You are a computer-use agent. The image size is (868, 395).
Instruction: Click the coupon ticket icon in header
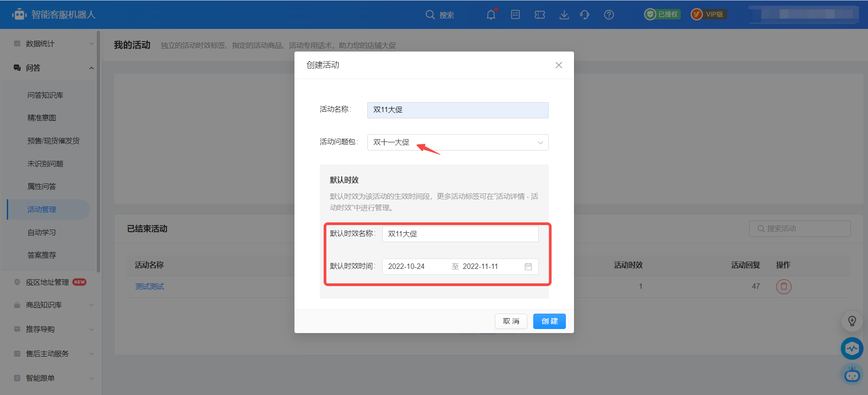point(540,15)
